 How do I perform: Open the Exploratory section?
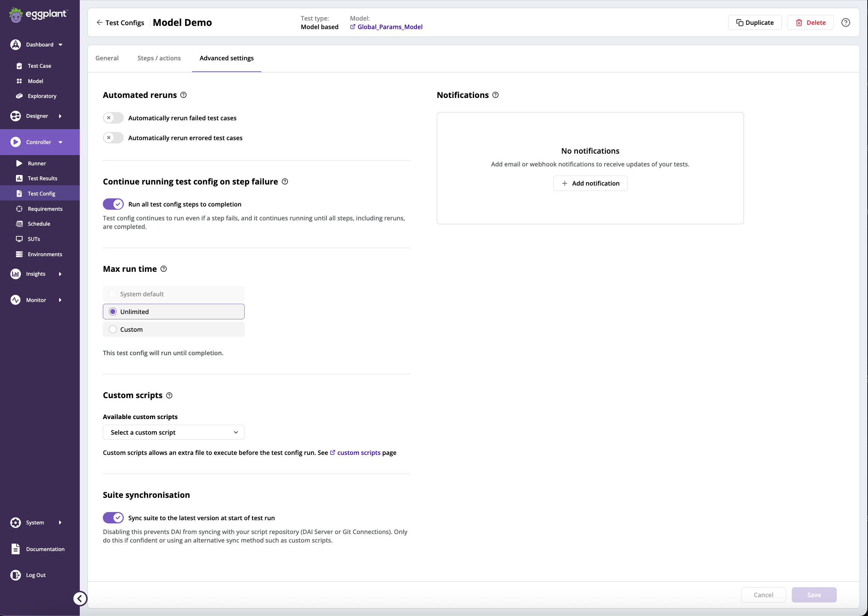tap(42, 95)
